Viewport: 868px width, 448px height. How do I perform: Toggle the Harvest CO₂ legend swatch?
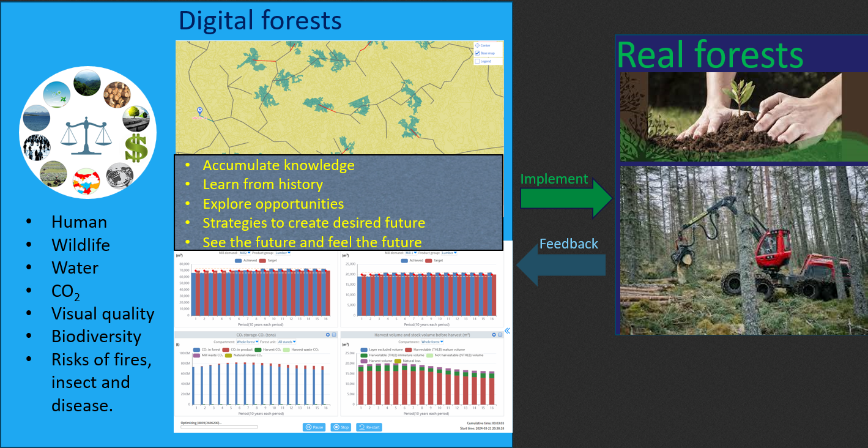pyautogui.click(x=258, y=349)
